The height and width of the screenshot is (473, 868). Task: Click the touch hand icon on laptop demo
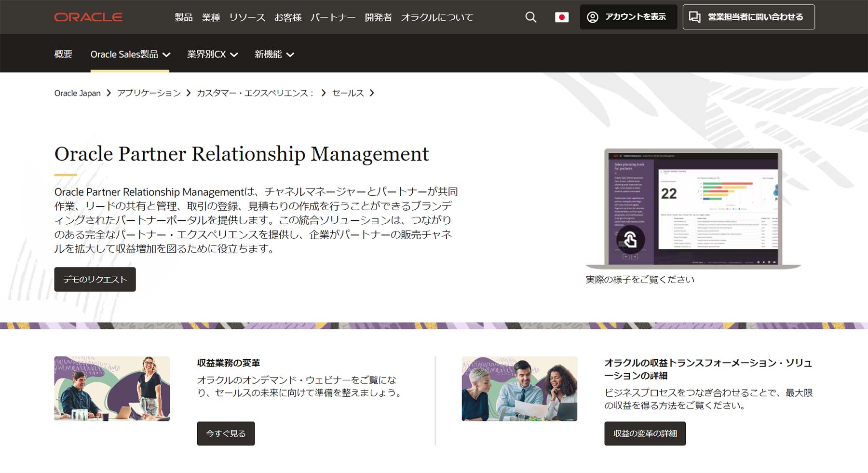point(630,240)
